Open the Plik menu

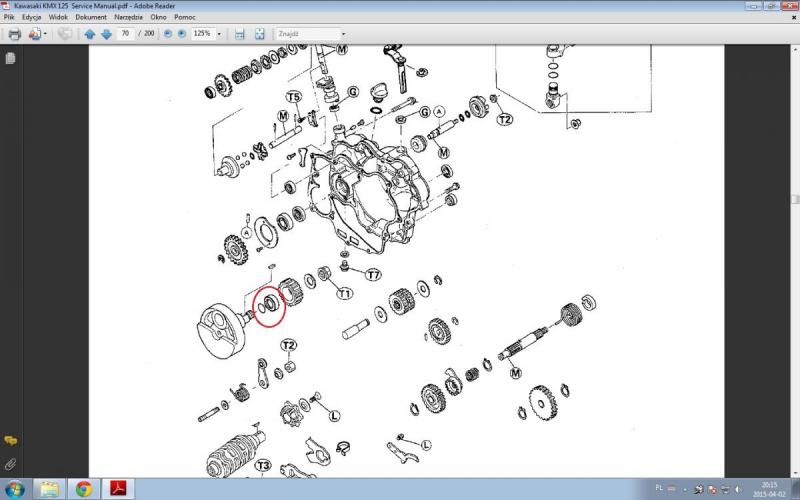[10, 18]
